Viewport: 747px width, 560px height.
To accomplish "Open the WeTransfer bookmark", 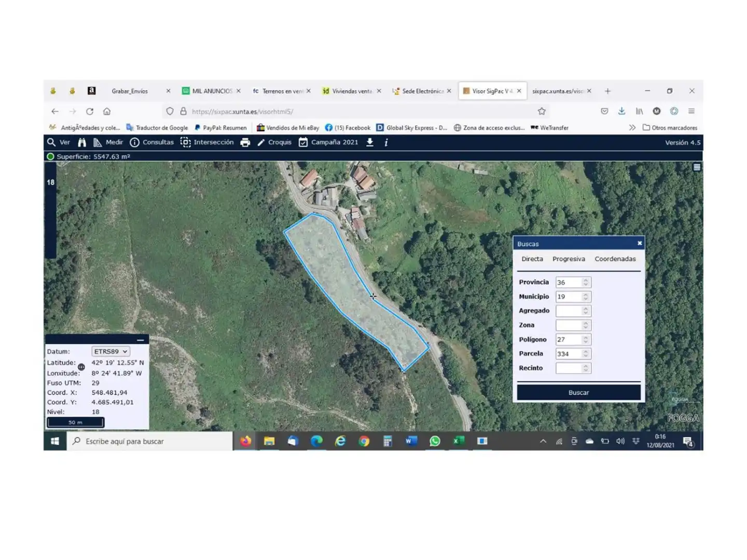I will coord(549,128).
